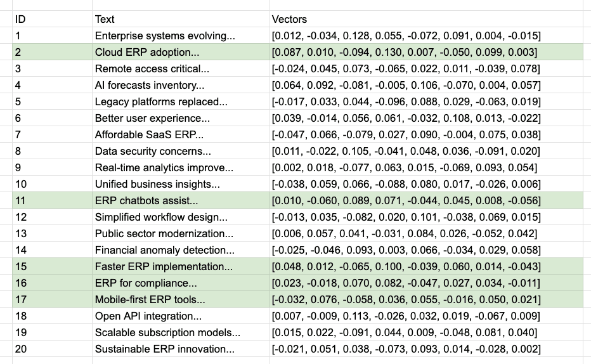Select the 'Affordable SaaS ERP...' cell
The height and width of the screenshot is (364, 591).
coord(150,134)
